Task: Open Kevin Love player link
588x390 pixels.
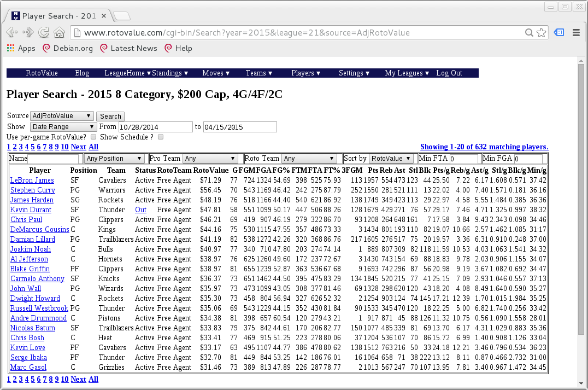Action: click(x=28, y=347)
